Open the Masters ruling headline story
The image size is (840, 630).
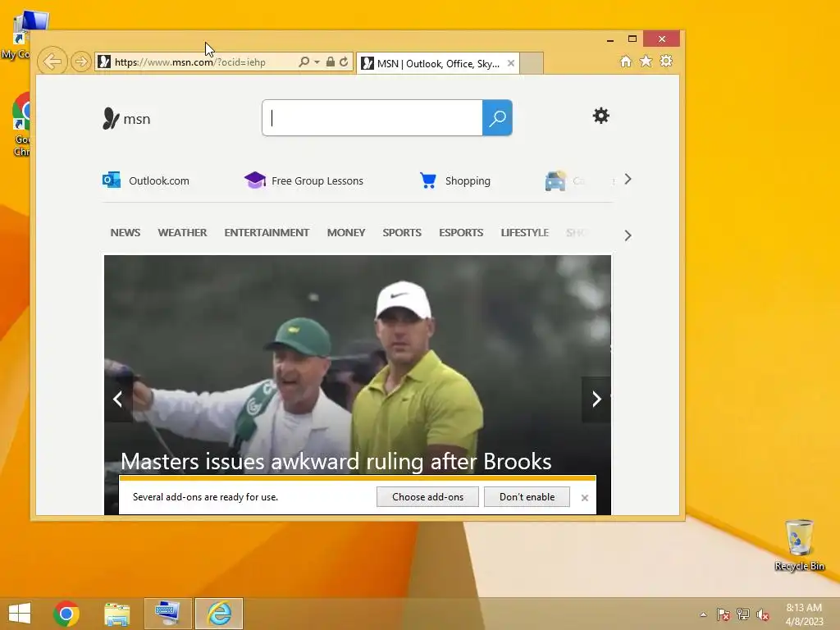(336, 461)
